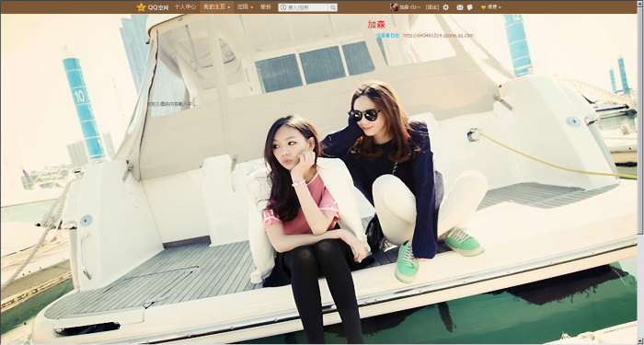Viewport: 644px width, 345px height.
Task: Open settings via the gear icon
Action: click(446, 7)
